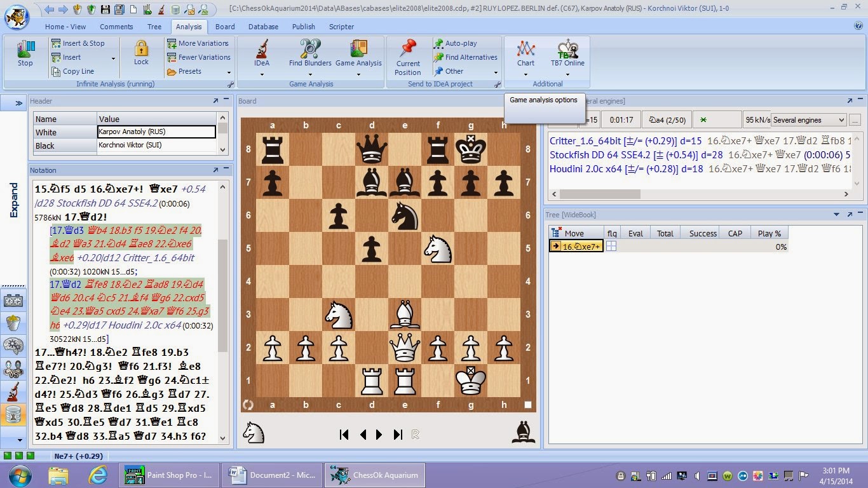
Task: Expand the left sidebar panel
Action: click(18, 102)
